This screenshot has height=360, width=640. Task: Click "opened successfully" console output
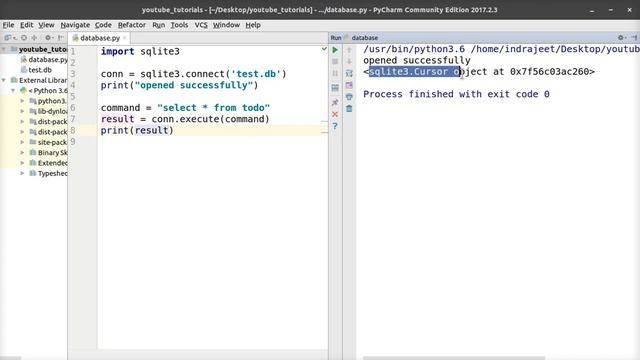click(x=417, y=60)
